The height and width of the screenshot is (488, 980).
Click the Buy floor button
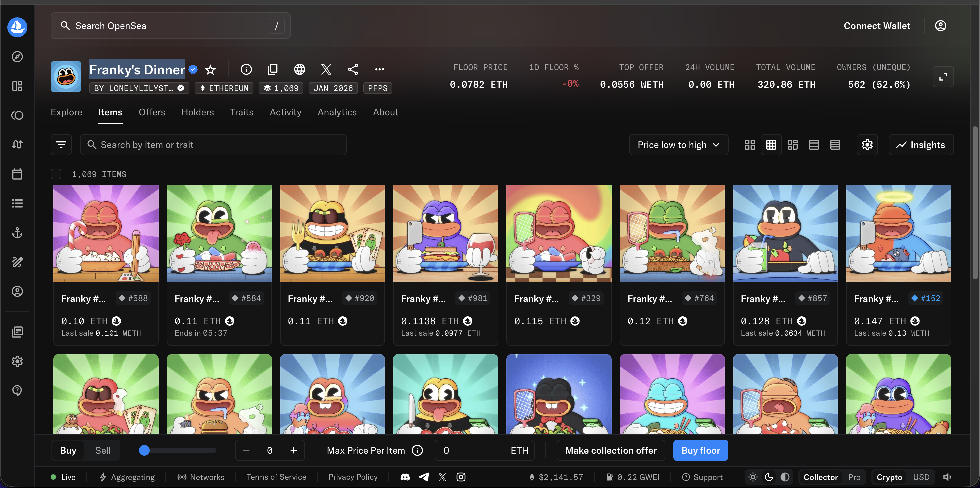tap(701, 450)
